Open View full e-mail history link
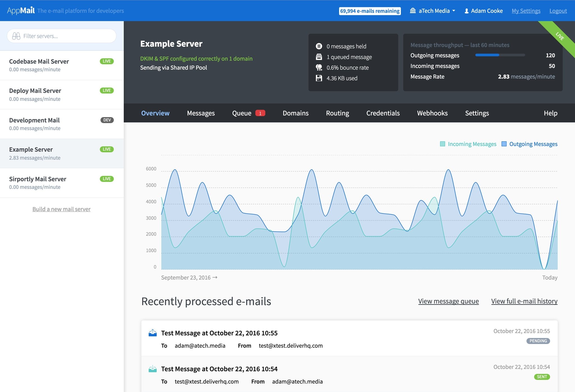Viewport: 575px width, 392px height. point(524,301)
